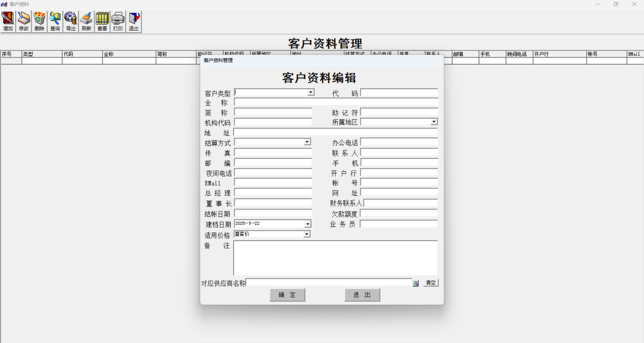Click the 确定 (OK) button
Viewport: 644px width, 343px height.
pyautogui.click(x=287, y=295)
